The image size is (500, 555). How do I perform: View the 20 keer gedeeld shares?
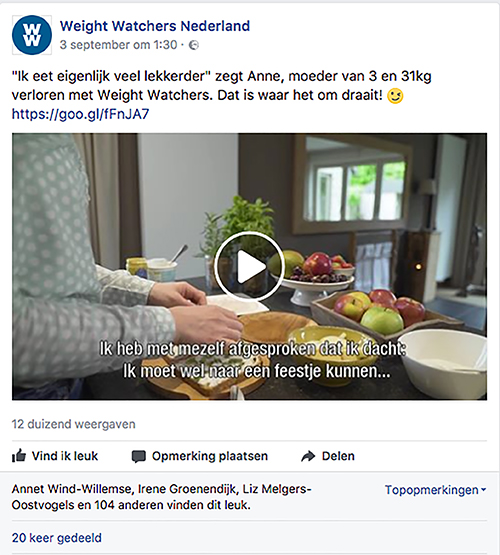(x=57, y=538)
